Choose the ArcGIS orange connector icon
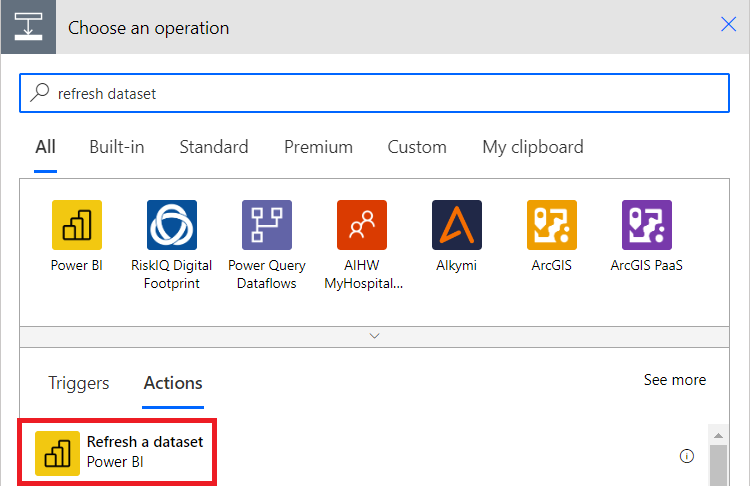750x486 pixels. tap(551, 225)
